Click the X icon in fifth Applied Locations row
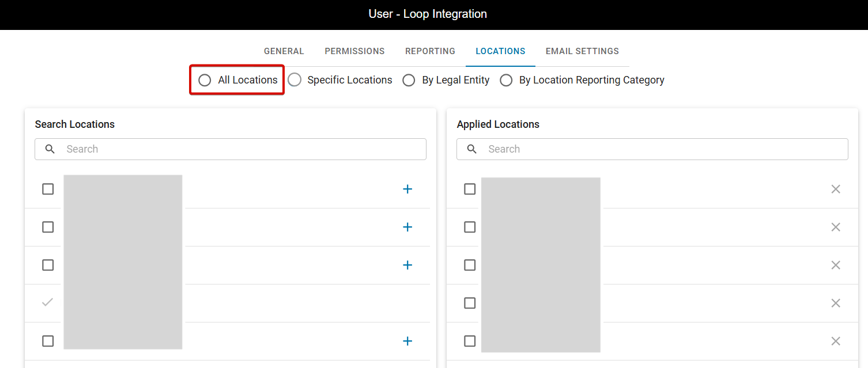The height and width of the screenshot is (368, 868). point(836,341)
